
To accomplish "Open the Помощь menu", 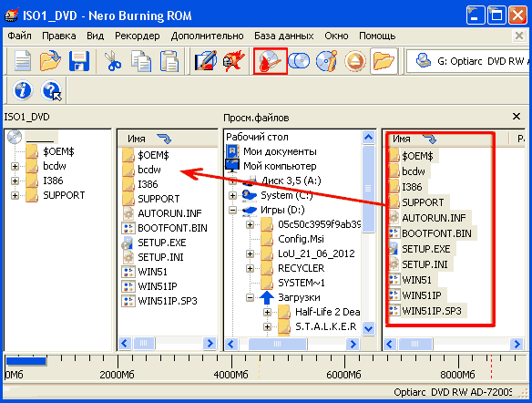I will pos(377,36).
